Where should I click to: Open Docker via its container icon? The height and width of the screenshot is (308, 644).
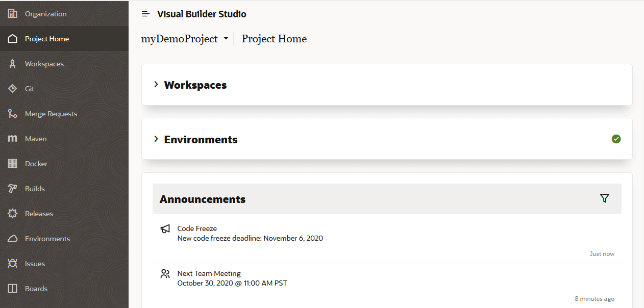(13, 164)
